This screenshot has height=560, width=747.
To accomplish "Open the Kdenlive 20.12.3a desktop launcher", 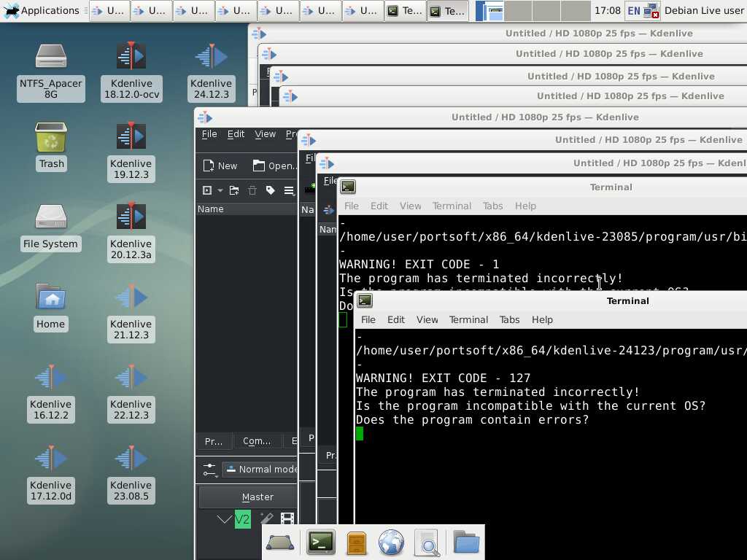I will (x=131, y=231).
